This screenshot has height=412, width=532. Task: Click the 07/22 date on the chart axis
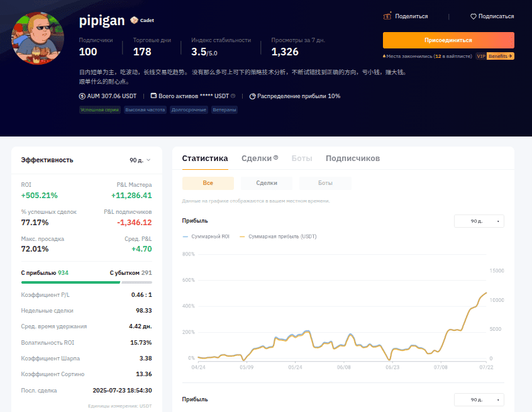click(x=486, y=367)
